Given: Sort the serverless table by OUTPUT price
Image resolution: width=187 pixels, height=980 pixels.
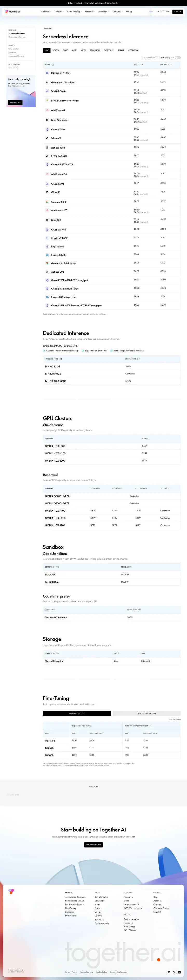Looking at the screenshot, I should 166,65.
